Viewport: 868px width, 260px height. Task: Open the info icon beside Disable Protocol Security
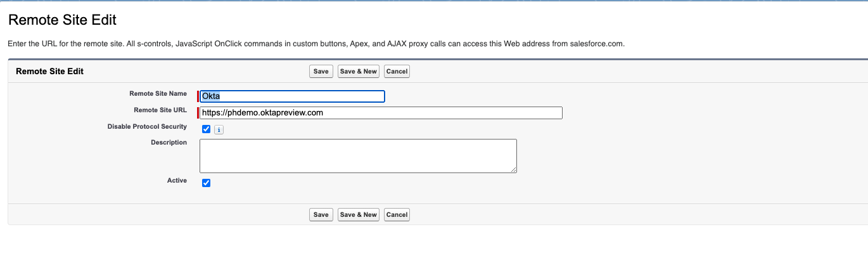tap(219, 130)
